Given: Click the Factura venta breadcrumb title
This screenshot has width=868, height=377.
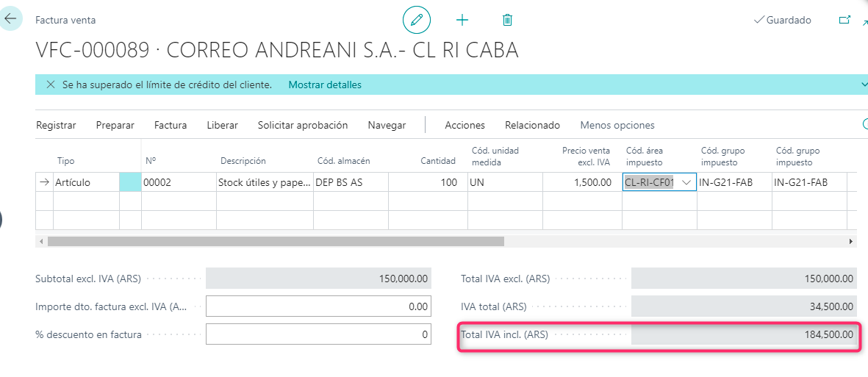Looking at the screenshot, I should coord(65,20).
